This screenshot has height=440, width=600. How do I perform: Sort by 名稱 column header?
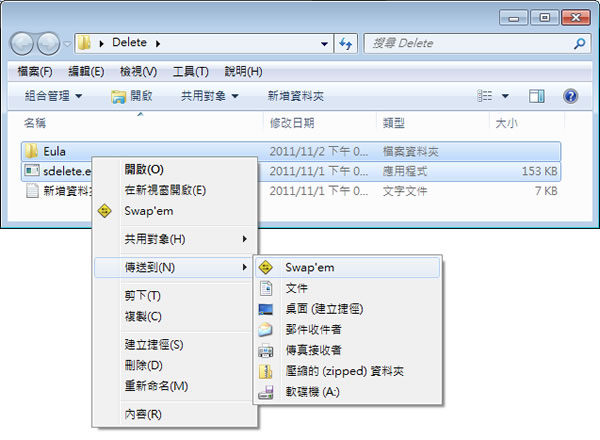(x=34, y=123)
